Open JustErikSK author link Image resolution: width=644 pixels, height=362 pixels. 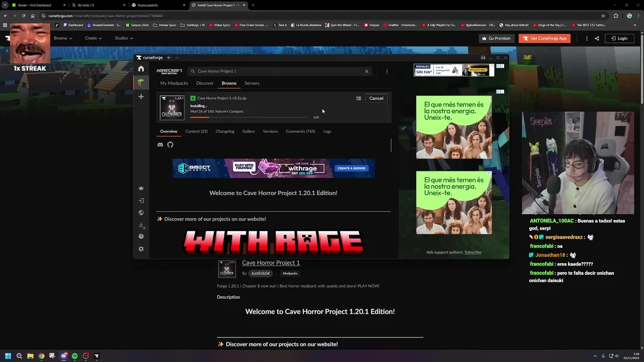pyautogui.click(x=261, y=274)
